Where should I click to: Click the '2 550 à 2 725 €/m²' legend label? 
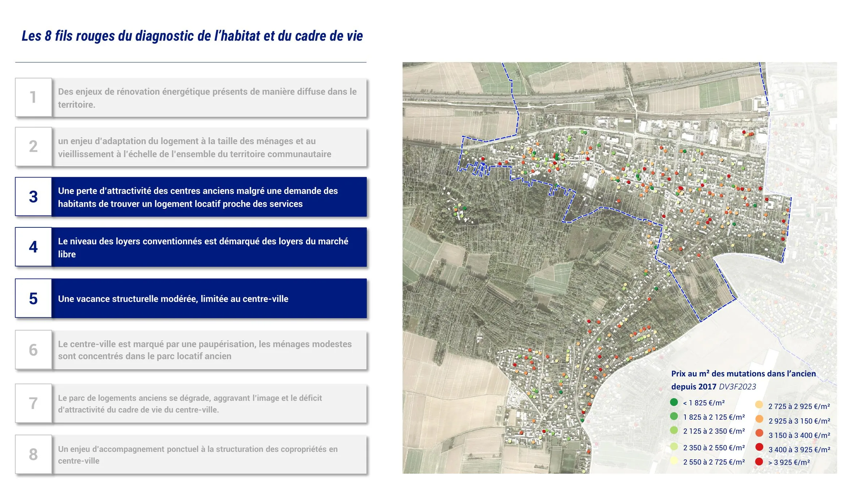tap(714, 462)
